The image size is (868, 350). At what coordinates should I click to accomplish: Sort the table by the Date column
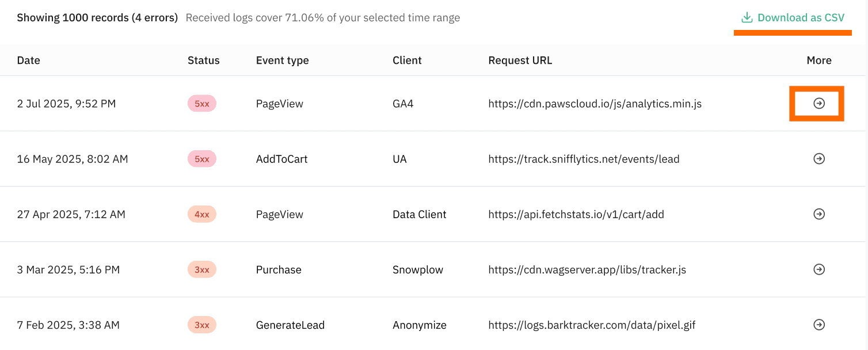click(28, 60)
